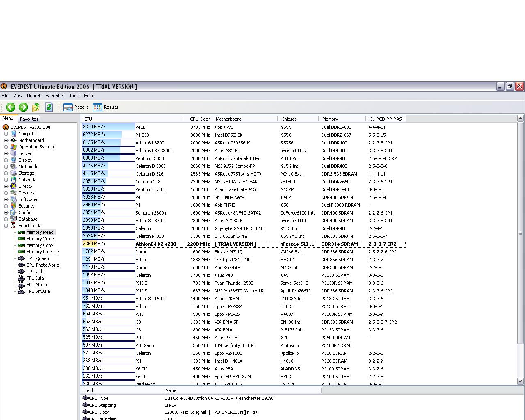The image size is (525, 420).
Task: Open the CPU PhotoWorxx benchmark
Action: tap(43, 265)
